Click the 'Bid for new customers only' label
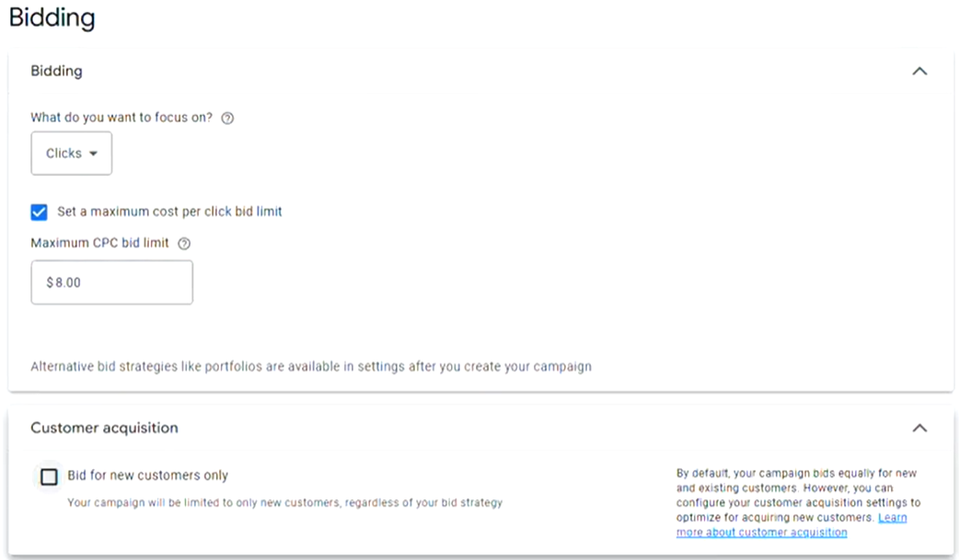The width and height of the screenshot is (959, 560). coord(147,476)
